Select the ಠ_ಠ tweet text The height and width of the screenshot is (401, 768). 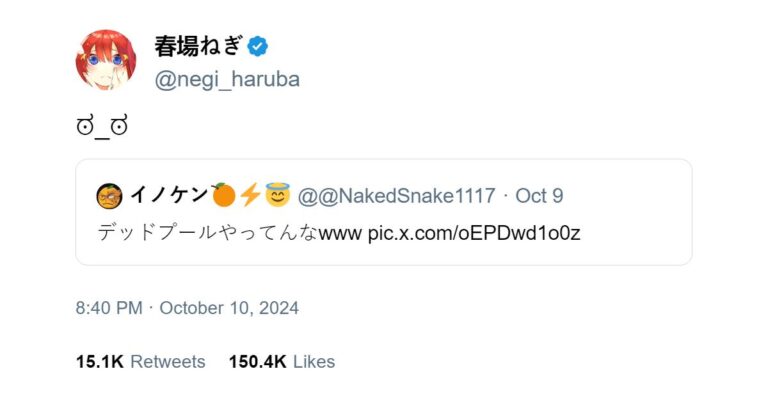pos(102,126)
